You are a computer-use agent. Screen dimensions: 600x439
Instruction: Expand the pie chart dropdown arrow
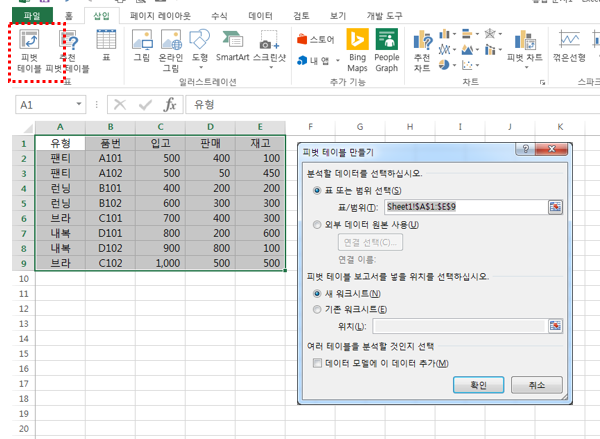(x=454, y=65)
